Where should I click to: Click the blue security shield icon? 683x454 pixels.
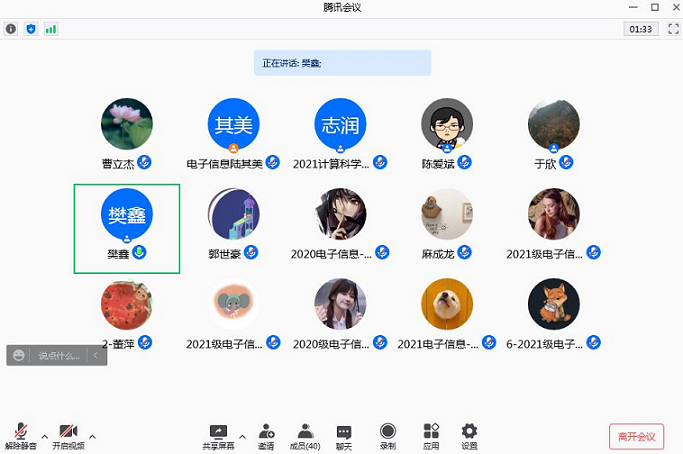(x=30, y=29)
